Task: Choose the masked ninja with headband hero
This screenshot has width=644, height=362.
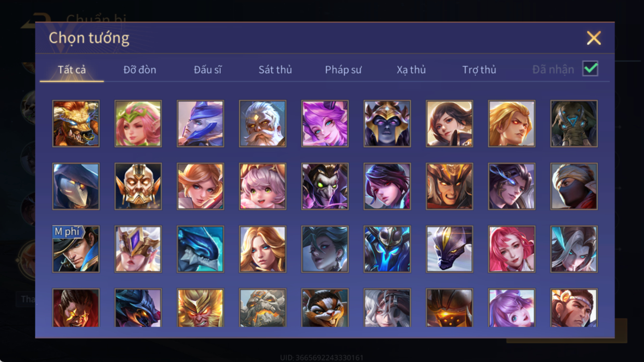Action: tap(574, 186)
